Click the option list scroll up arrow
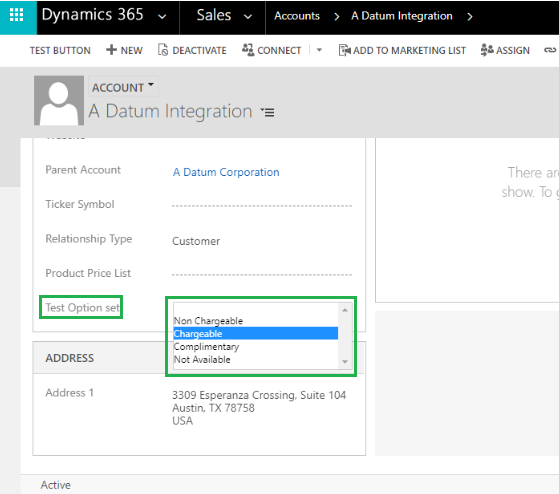Image resolution: width=559 pixels, height=494 pixels. [x=345, y=310]
